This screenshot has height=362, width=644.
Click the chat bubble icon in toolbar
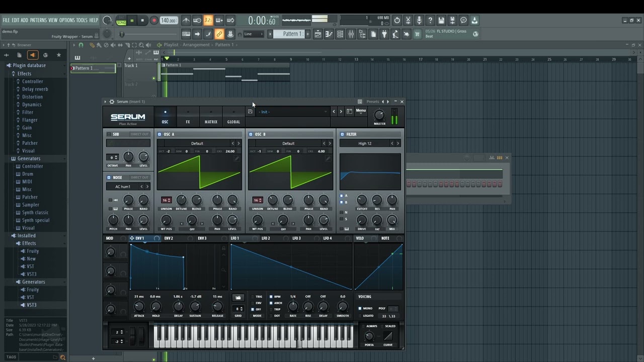pos(463,21)
